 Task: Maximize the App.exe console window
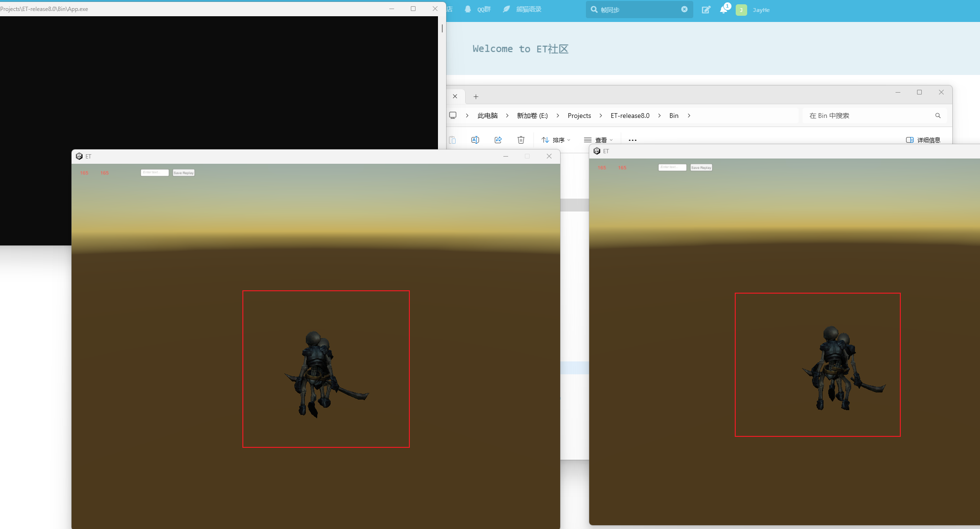(x=413, y=9)
